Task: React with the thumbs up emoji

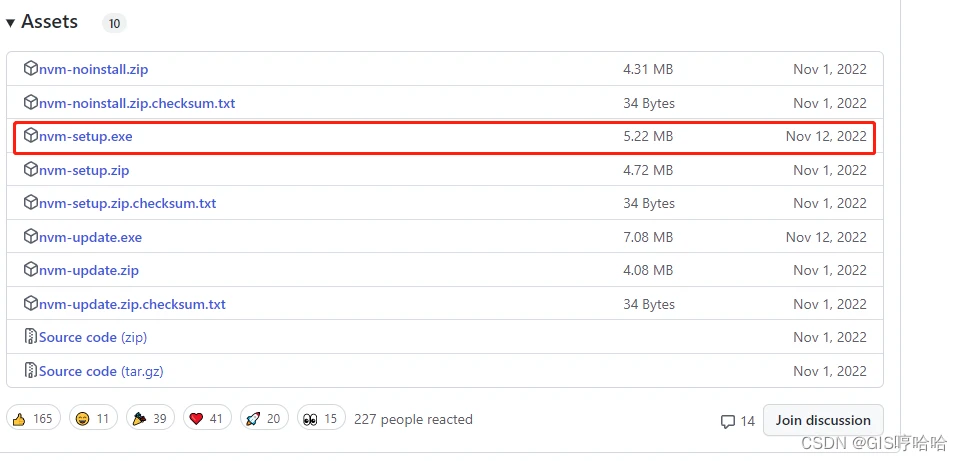Action: (x=34, y=419)
